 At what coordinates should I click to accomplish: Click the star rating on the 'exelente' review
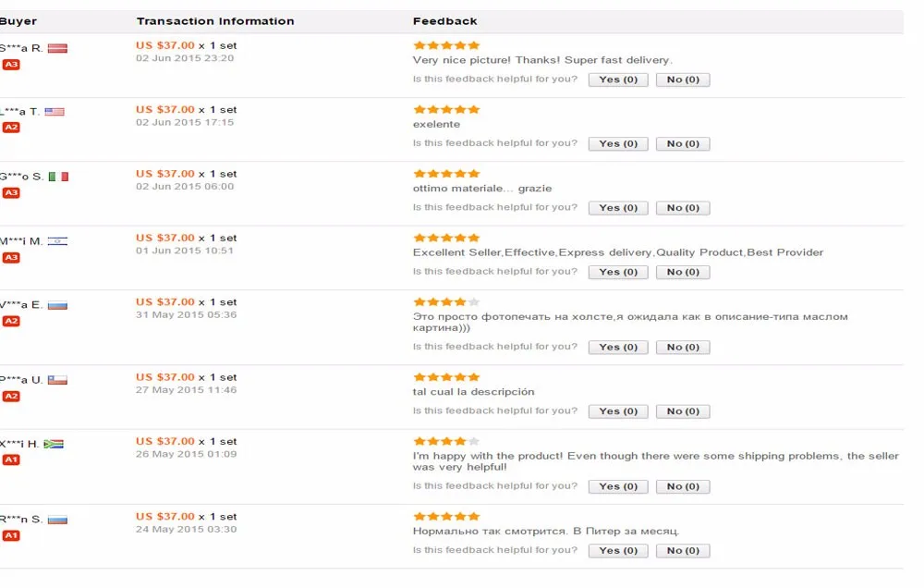[x=446, y=109]
